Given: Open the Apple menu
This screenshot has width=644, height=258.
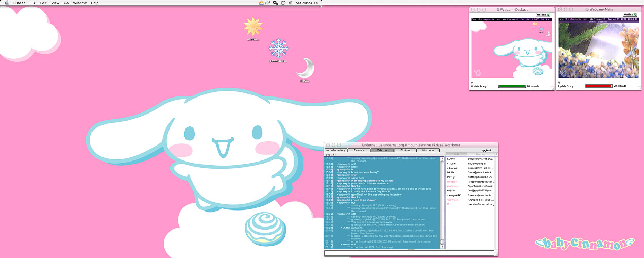Looking at the screenshot, I should 7,3.
